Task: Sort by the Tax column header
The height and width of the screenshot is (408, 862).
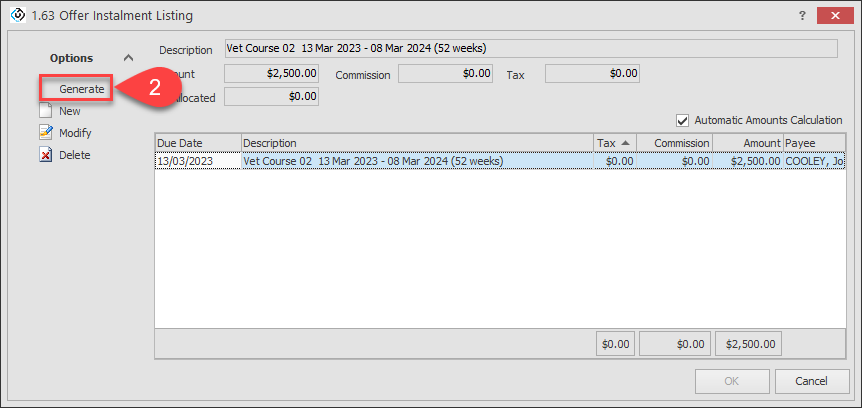Action: coord(612,143)
